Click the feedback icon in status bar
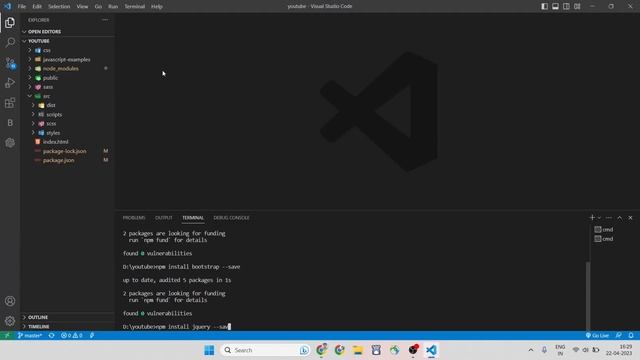The width and height of the screenshot is (640, 360). tap(619, 336)
